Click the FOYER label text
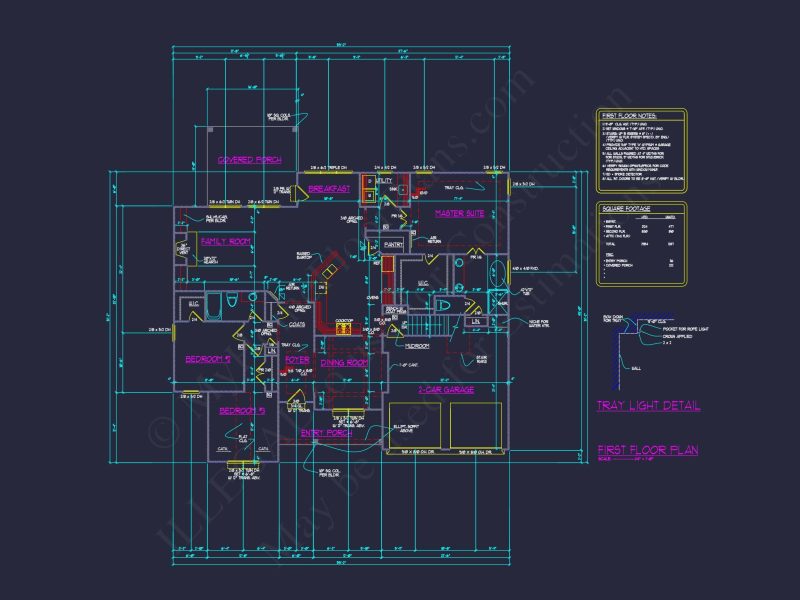The height and width of the screenshot is (600, 800). (297, 360)
